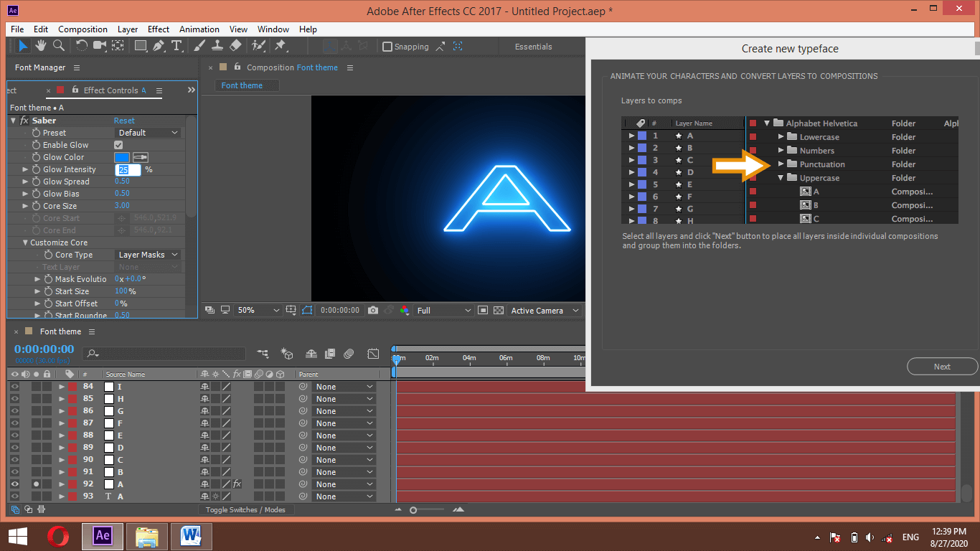Viewport: 980px width, 551px height.
Task: Expand the Numbers folder
Action: (x=781, y=150)
